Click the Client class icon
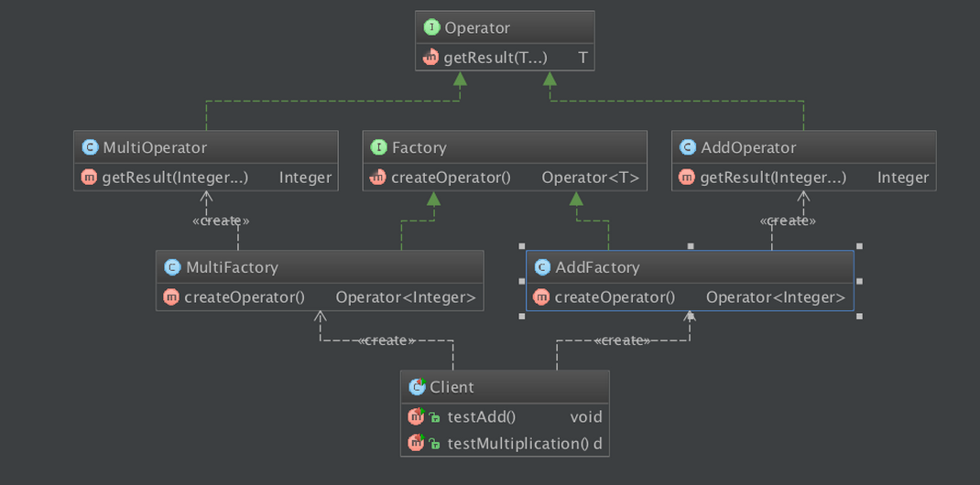980x485 pixels. (x=418, y=387)
